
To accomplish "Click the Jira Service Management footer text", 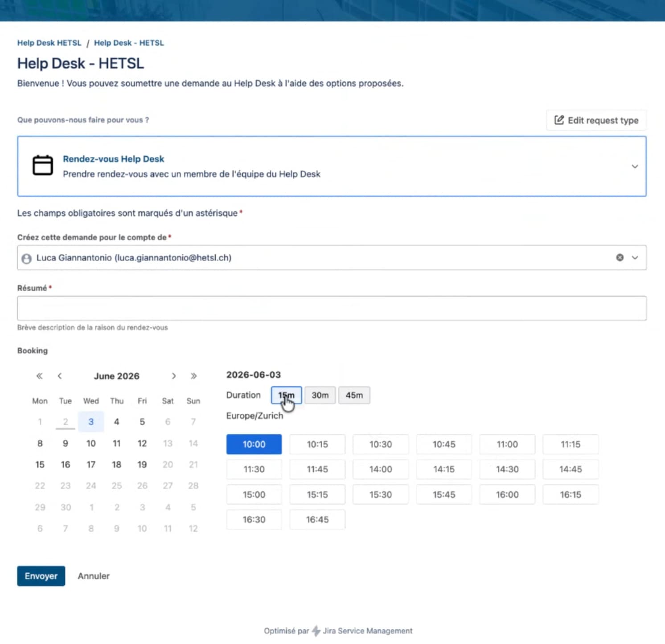I will click(x=368, y=631).
